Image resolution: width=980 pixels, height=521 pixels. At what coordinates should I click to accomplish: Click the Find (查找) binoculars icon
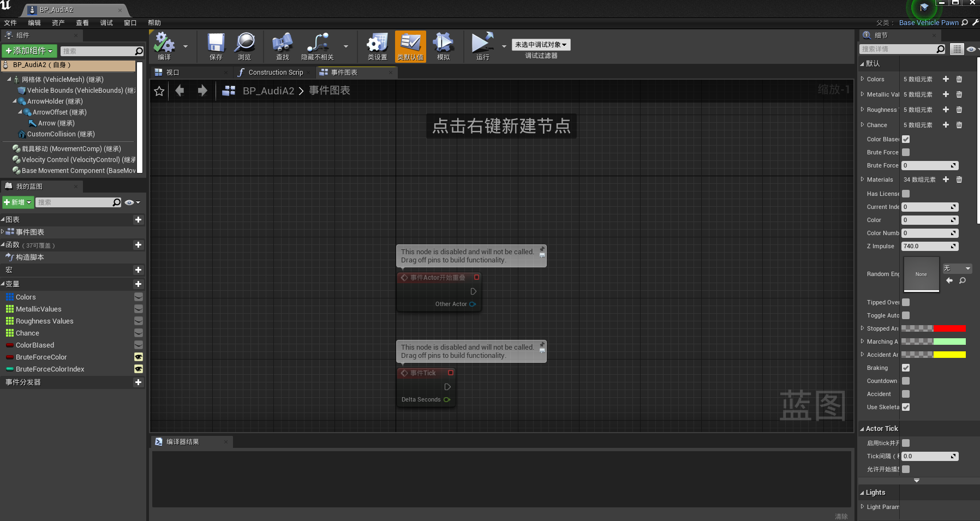click(282, 44)
